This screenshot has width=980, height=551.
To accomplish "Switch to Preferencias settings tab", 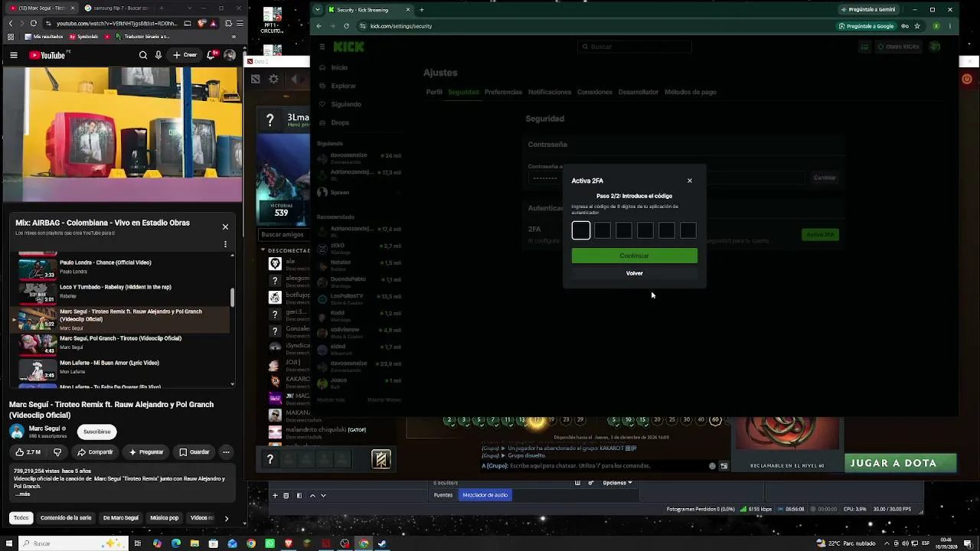I will pos(503,92).
